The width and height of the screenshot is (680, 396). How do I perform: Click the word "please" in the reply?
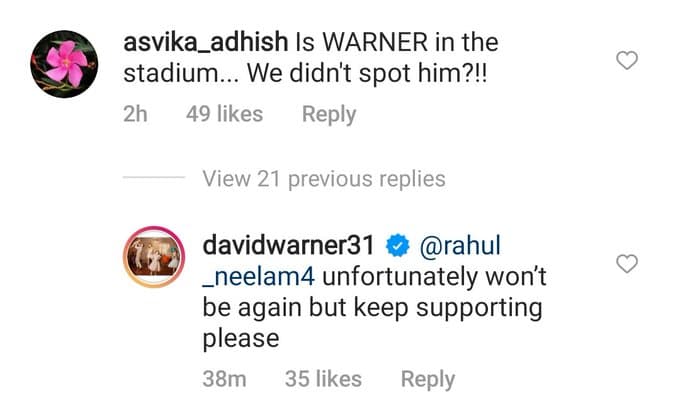tap(241, 339)
